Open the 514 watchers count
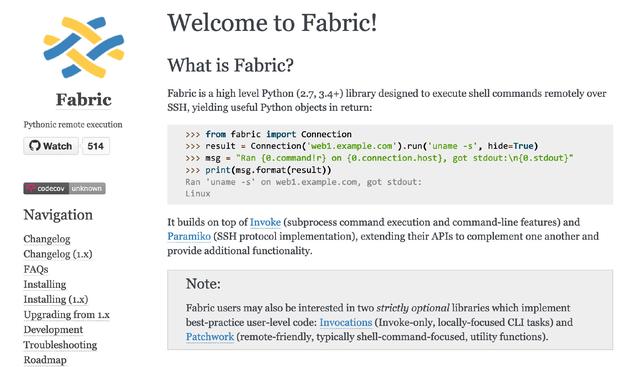 (x=96, y=146)
